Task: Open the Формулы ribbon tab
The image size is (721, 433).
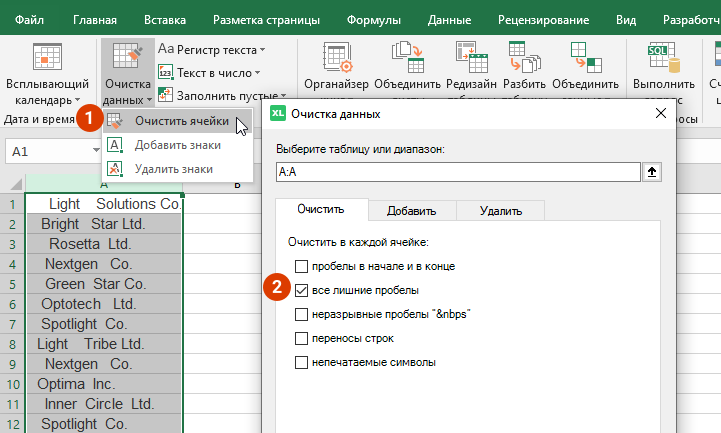Action: pos(372,19)
